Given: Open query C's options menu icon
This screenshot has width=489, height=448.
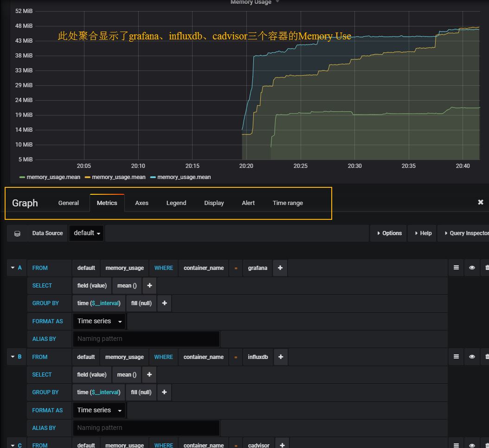Looking at the screenshot, I should click(456, 444).
